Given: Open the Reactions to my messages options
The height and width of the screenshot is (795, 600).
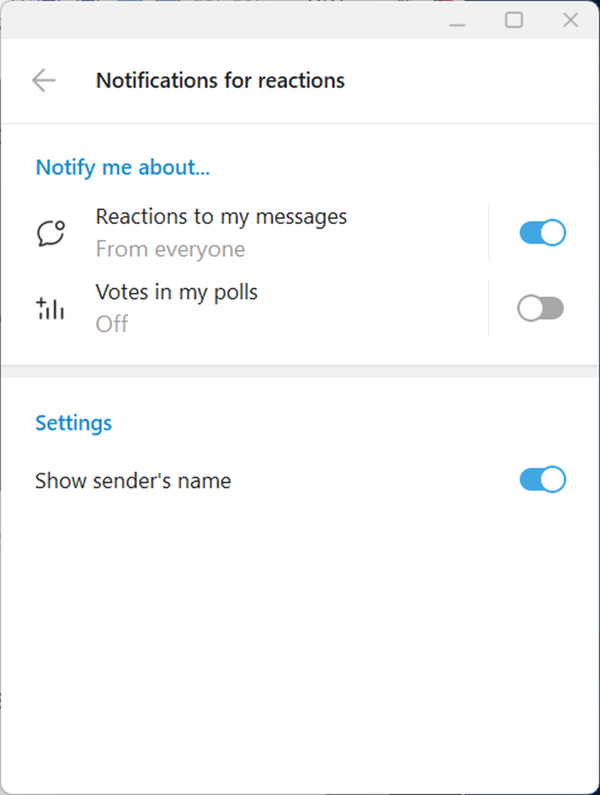Looking at the screenshot, I should click(x=221, y=216).
